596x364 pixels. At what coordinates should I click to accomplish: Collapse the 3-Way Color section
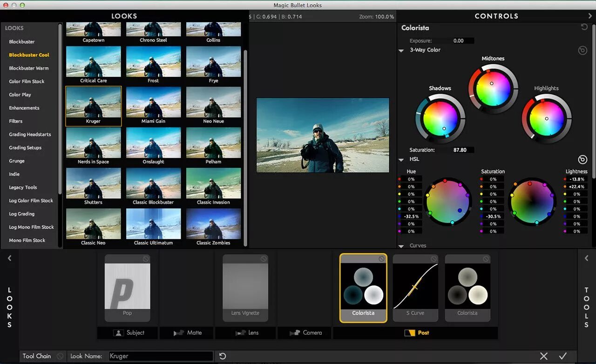tap(401, 50)
